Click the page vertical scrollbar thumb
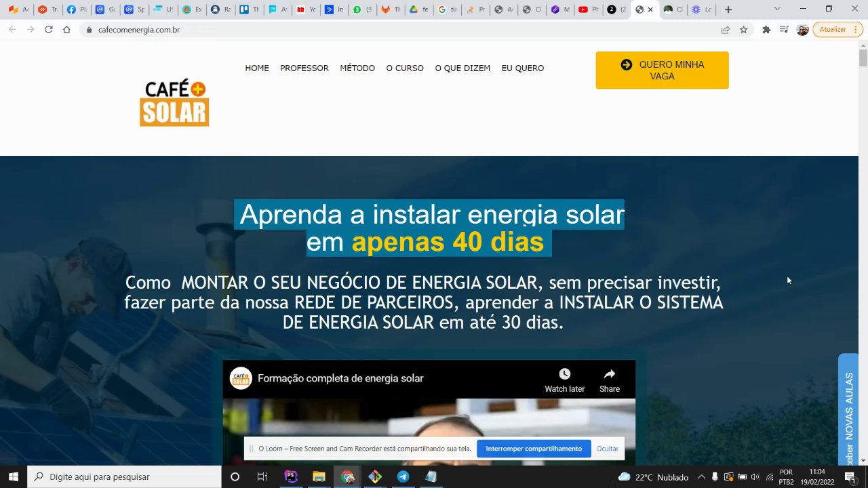 point(863,58)
